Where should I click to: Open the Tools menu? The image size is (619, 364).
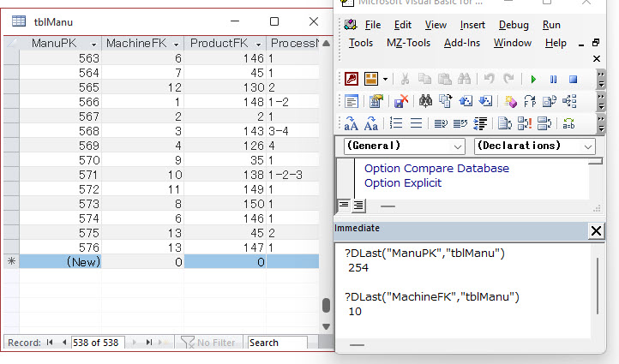click(361, 43)
